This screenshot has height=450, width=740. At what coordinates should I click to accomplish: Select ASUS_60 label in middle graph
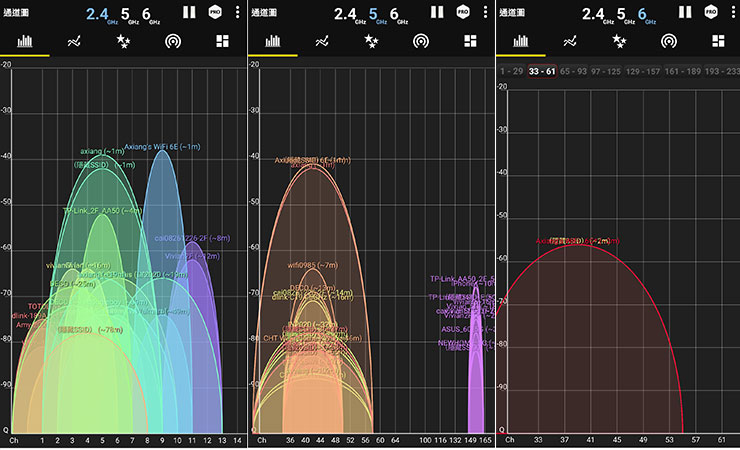(467, 329)
